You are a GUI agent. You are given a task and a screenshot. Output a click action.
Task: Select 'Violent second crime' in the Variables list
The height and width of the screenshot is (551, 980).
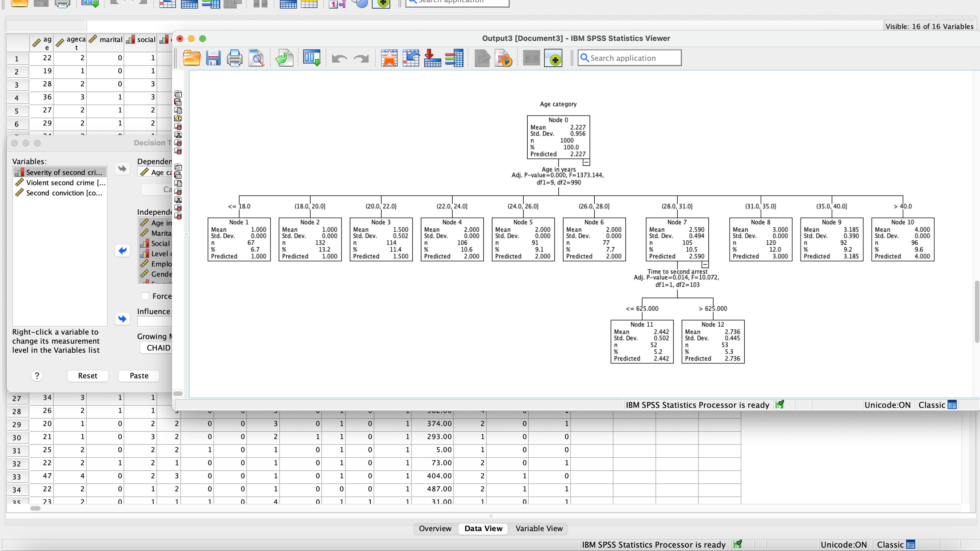60,182
